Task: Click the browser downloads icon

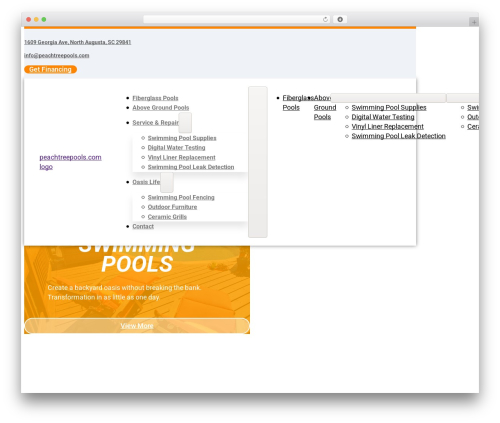Action: (x=340, y=19)
